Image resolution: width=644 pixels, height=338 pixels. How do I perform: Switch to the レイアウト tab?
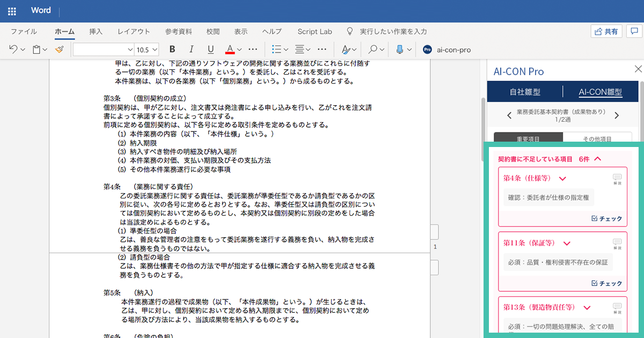134,32
